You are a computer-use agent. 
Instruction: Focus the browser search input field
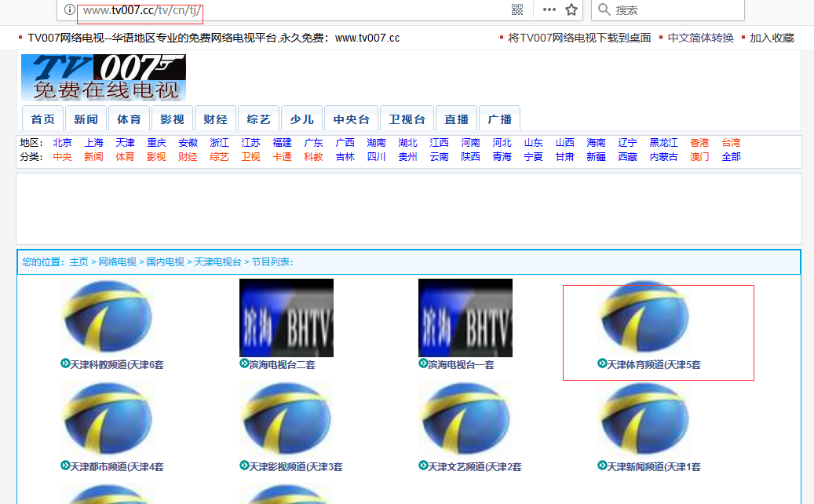(x=675, y=9)
